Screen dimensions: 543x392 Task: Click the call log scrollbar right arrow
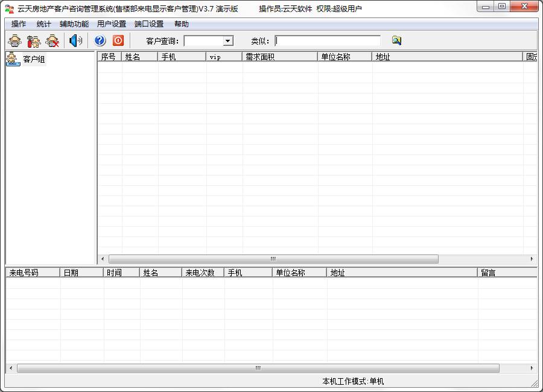pyautogui.click(x=532, y=368)
